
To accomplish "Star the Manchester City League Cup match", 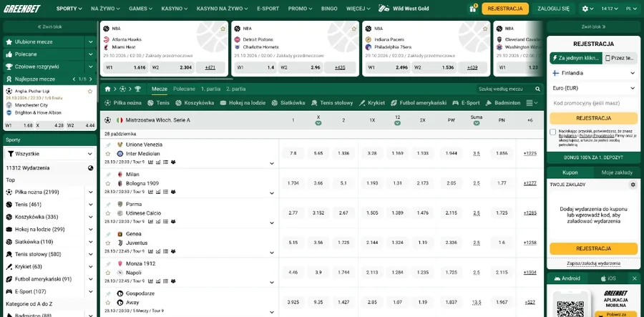I will click(90, 91).
